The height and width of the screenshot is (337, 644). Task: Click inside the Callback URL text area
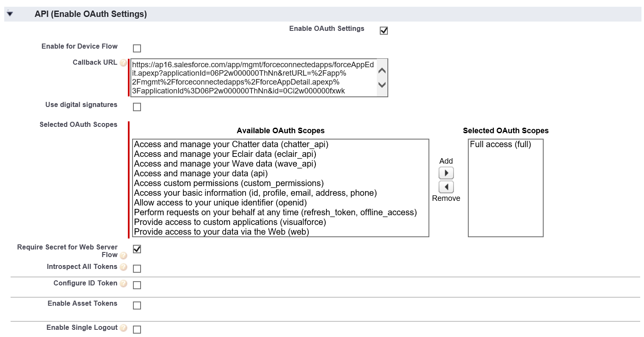(x=253, y=78)
